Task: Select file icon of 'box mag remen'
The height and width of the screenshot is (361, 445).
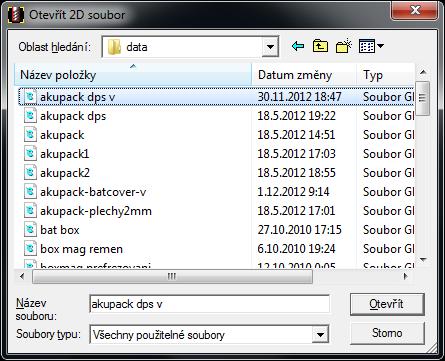Action: [30, 249]
